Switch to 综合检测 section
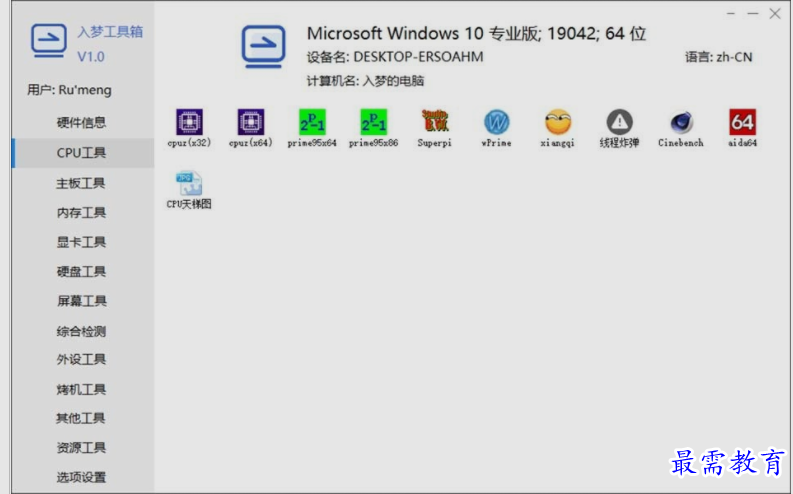Viewport: 793px width, 494px height. [x=81, y=331]
